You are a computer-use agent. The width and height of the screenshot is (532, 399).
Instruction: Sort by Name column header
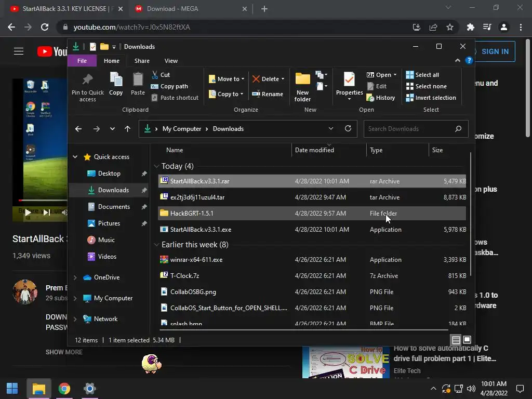pos(175,150)
